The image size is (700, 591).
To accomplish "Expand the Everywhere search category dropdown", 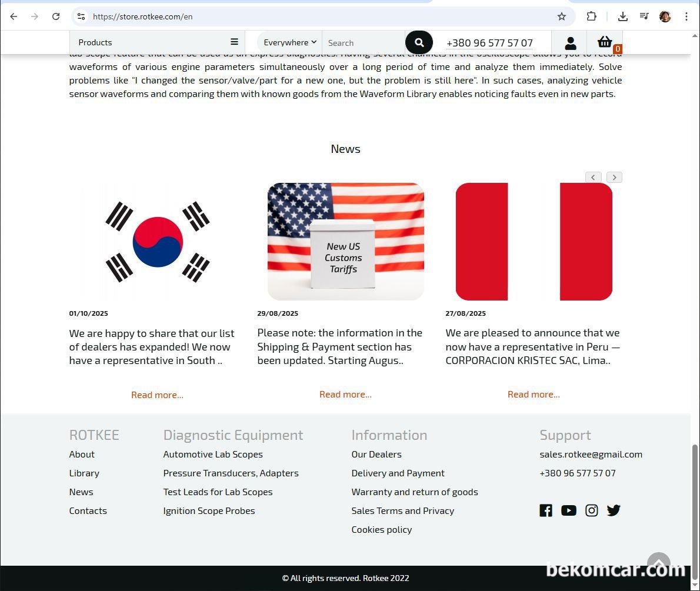I will (290, 42).
